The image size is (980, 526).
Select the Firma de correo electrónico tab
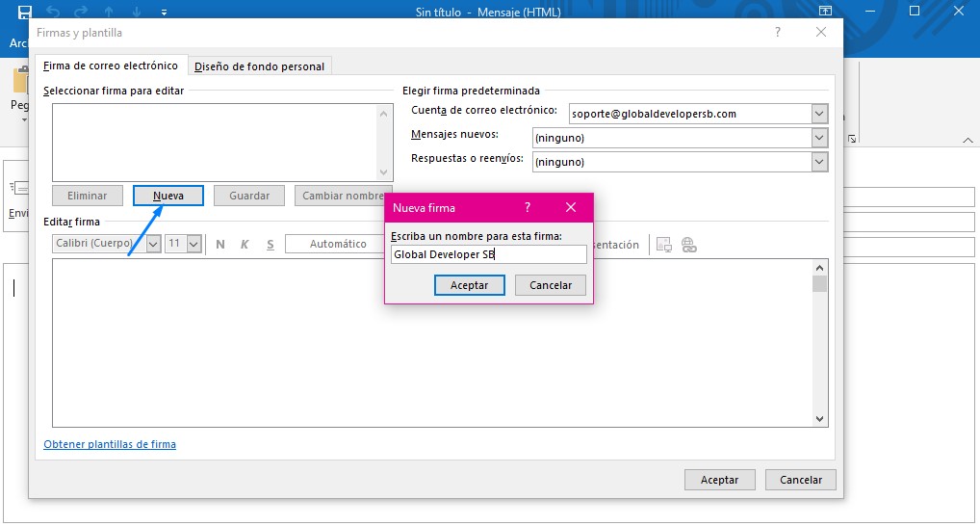[x=111, y=66]
